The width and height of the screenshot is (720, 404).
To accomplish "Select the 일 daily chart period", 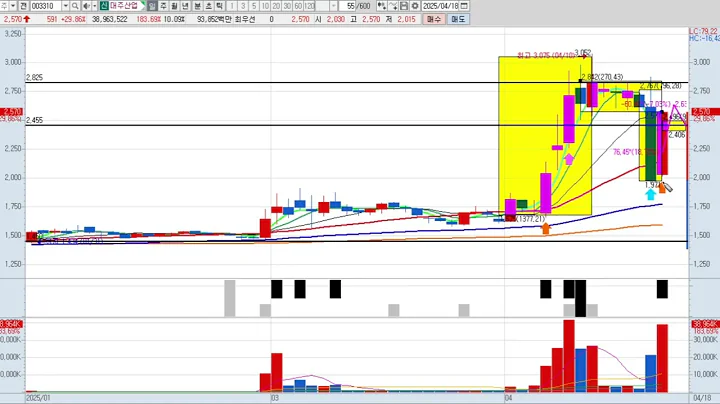I will tap(152, 6).
